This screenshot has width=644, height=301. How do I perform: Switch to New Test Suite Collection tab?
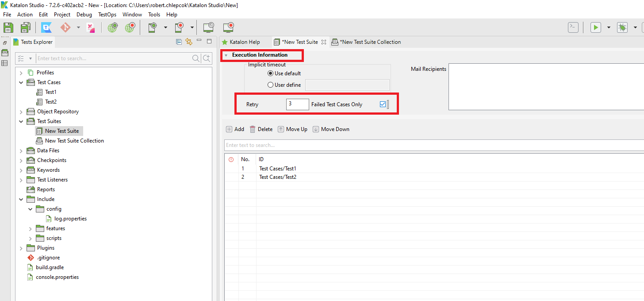pos(366,42)
